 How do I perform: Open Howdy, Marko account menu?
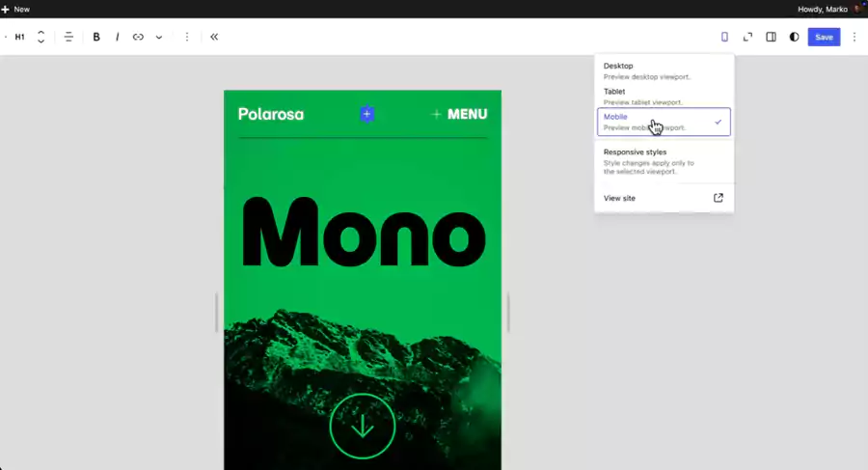coord(828,9)
